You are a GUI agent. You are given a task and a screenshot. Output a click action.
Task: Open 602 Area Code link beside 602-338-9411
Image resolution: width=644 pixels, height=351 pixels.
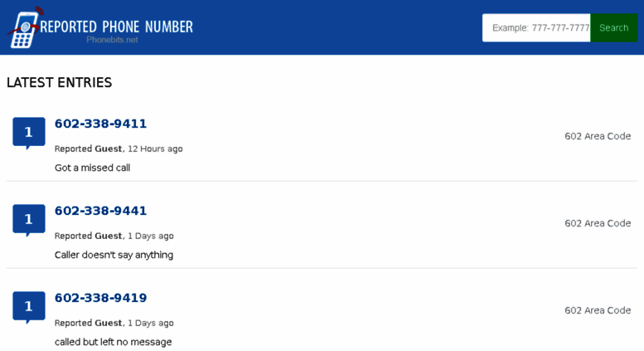pyautogui.click(x=598, y=136)
